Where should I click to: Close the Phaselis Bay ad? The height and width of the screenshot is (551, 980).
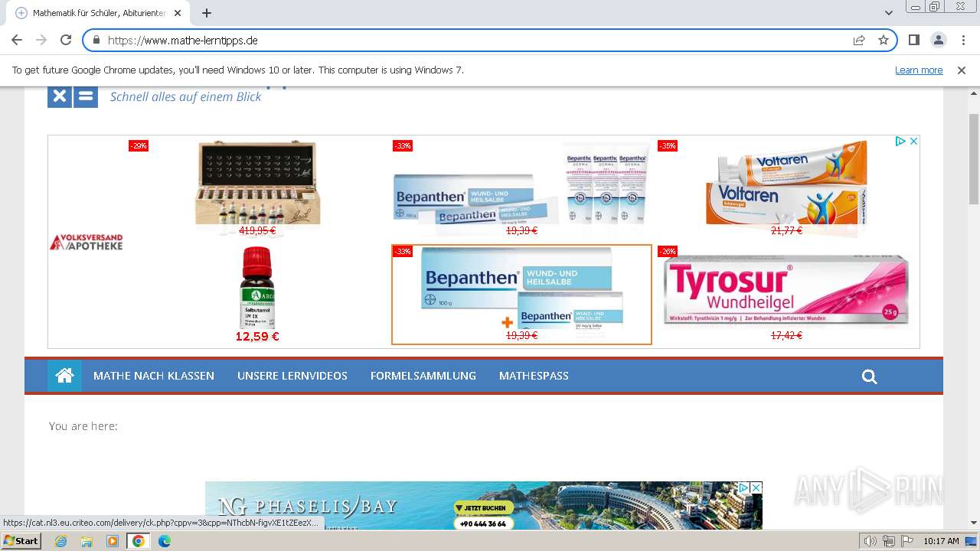pos(756,487)
